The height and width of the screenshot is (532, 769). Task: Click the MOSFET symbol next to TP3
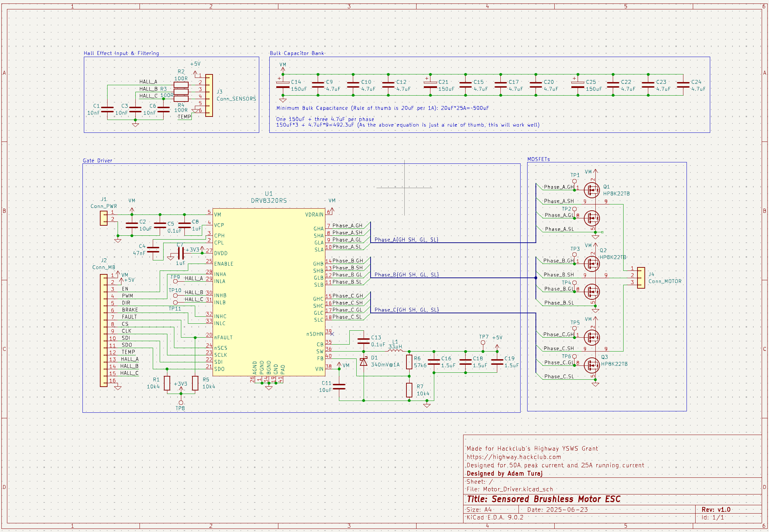[592, 264]
